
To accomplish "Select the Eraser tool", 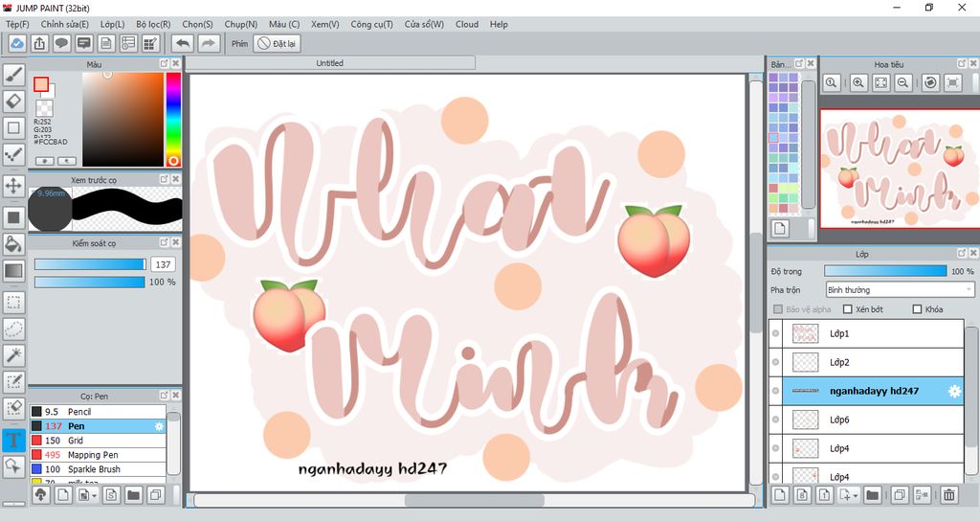I will (x=13, y=102).
